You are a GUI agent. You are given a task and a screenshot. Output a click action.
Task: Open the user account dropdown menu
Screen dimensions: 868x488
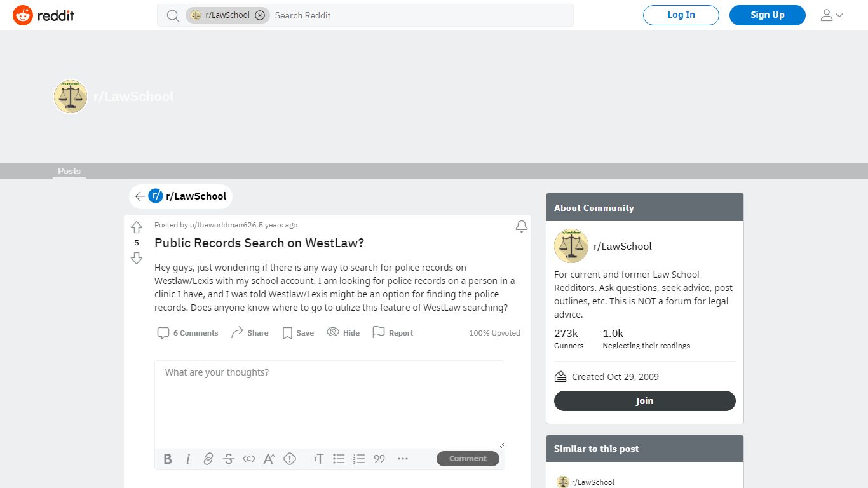tap(832, 15)
